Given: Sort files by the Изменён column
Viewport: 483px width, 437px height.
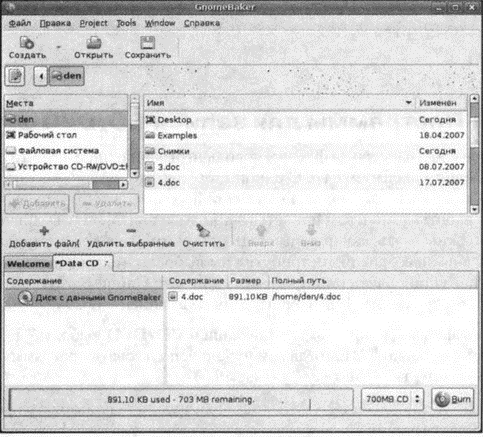Looking at the screenshot, I should pos(441,103).
